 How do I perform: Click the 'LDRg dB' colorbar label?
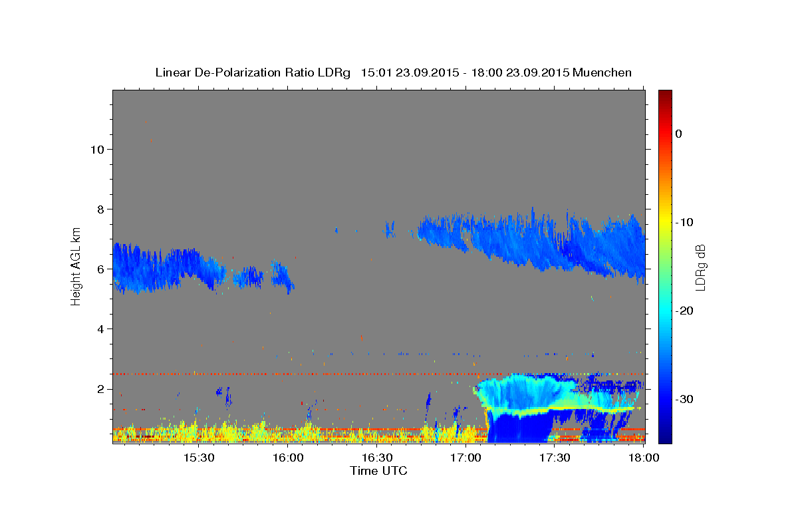tap(700, 267)
